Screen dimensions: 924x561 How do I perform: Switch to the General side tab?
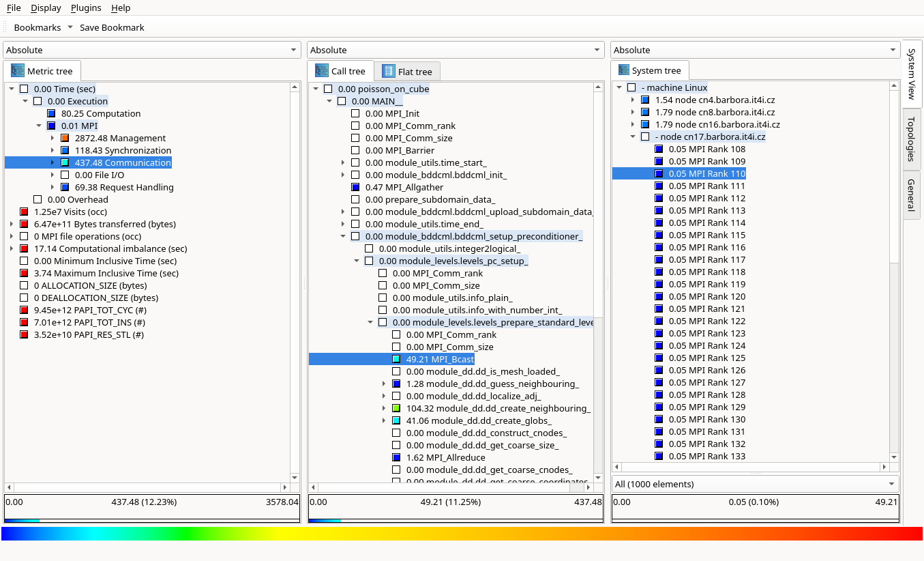[x=911, y=195]
